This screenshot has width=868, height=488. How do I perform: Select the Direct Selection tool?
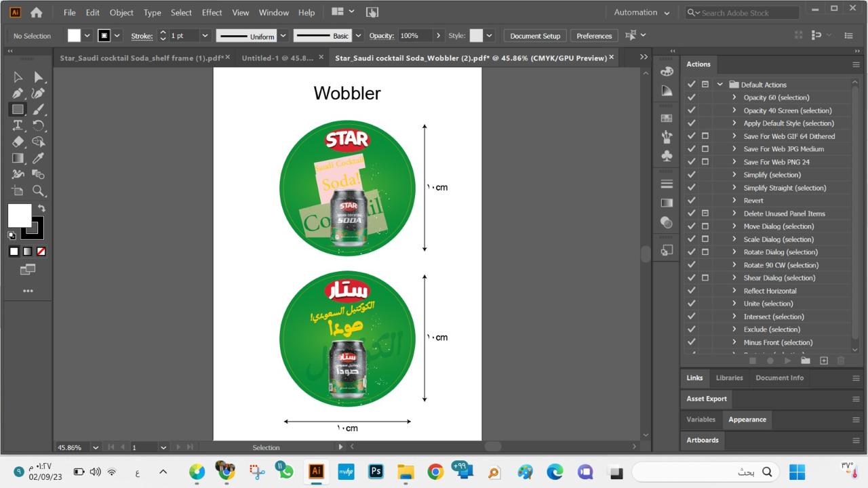pyautogui.click(x=39, y=77)
